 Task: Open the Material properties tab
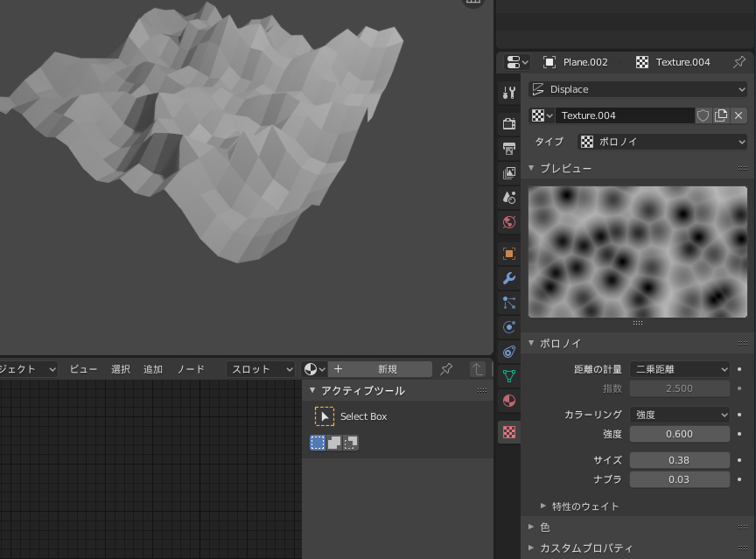click(509, 401)
